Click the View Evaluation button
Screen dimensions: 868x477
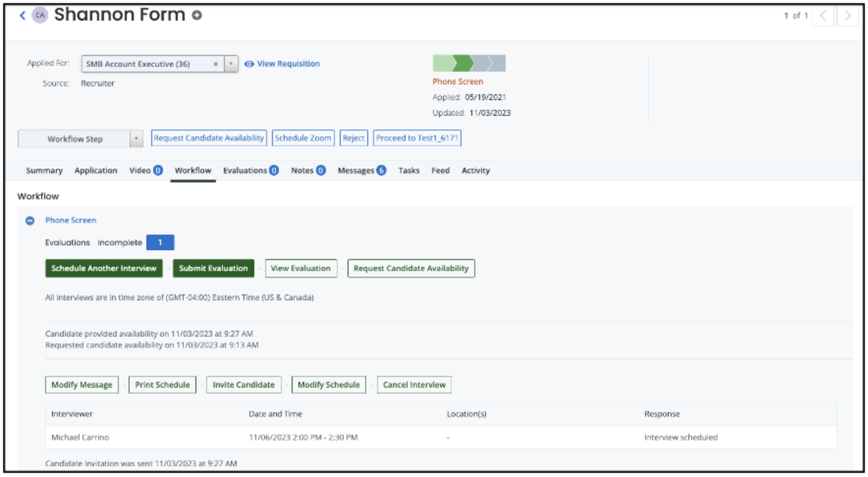point(301,268)
